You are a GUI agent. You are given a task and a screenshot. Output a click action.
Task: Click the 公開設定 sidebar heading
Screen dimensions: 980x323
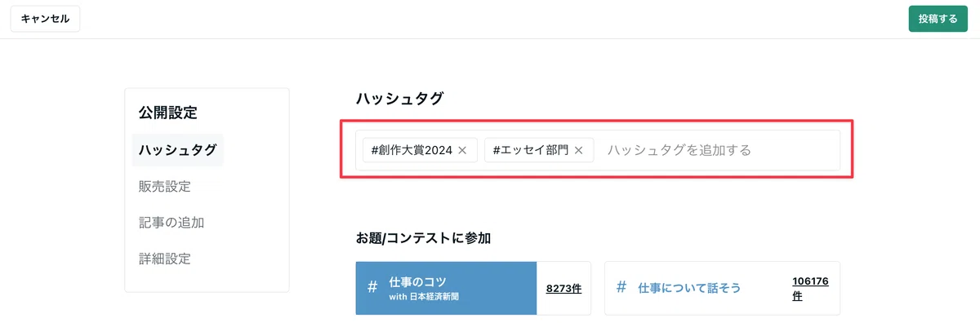[x=167, y=113]
